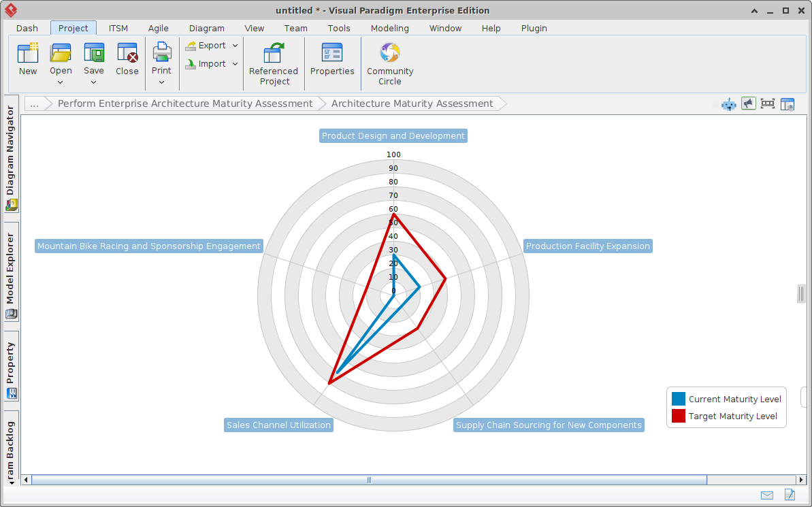Open the Diagram tab
The height and width of the screenshot is (507, 812).
coord(207,28)
